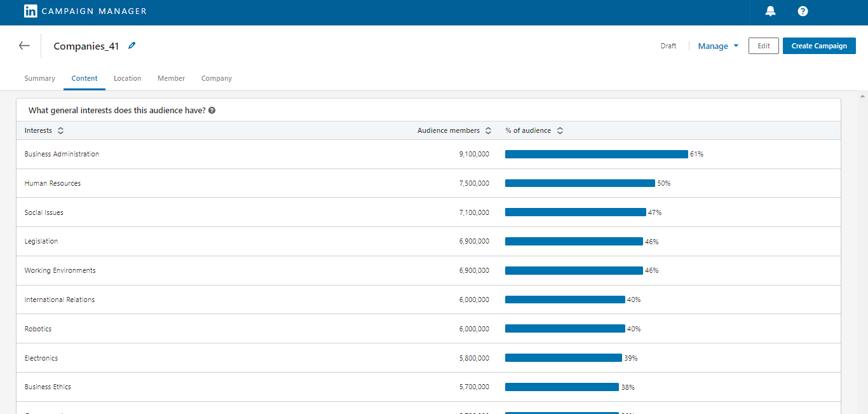Click the Edit button

[763, 46]
